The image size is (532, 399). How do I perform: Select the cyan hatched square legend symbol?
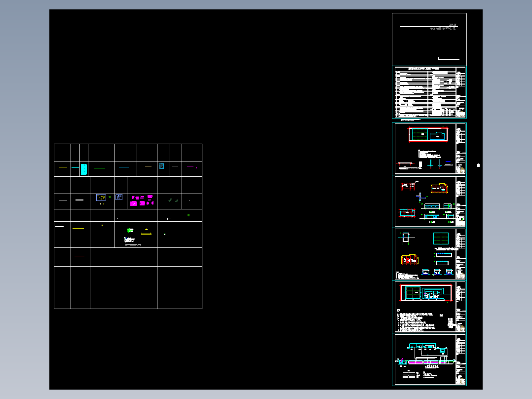tap(161, 166)
